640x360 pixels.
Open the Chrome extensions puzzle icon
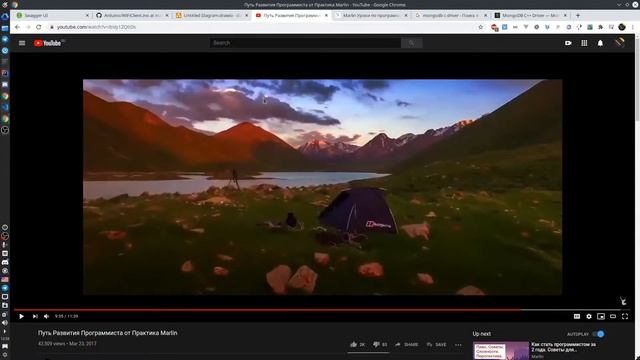pyautogui.click(x=600, y=27)
